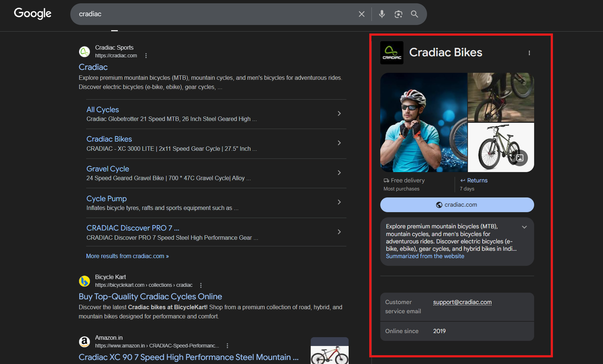Open options menu for Cradiac Sports result
This screenshot has height=364, width=603.
146,56
